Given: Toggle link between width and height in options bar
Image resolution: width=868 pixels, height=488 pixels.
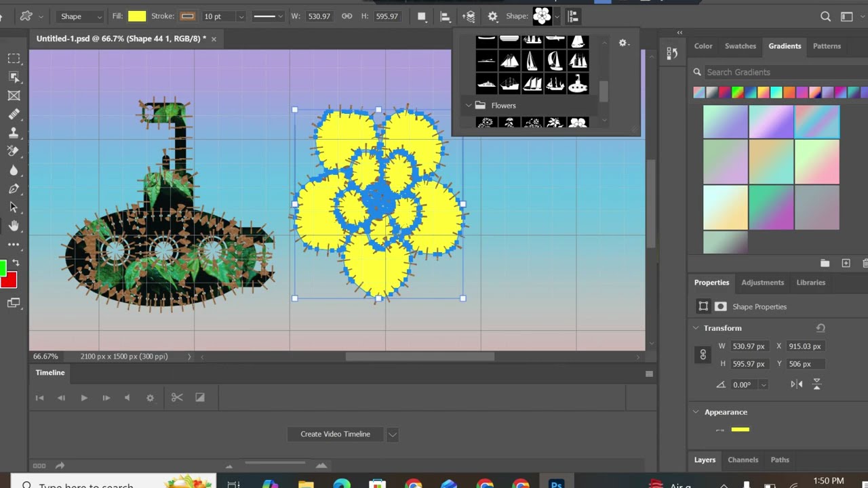Looking at the screenshot, I should pyautogui.click(x=347, y=16).
